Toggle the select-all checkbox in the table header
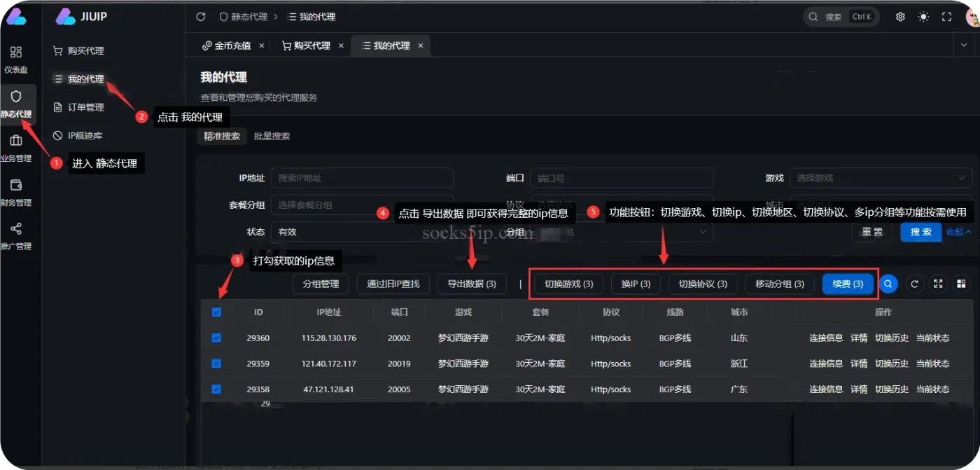980x470 pixels. pos(216,312)
